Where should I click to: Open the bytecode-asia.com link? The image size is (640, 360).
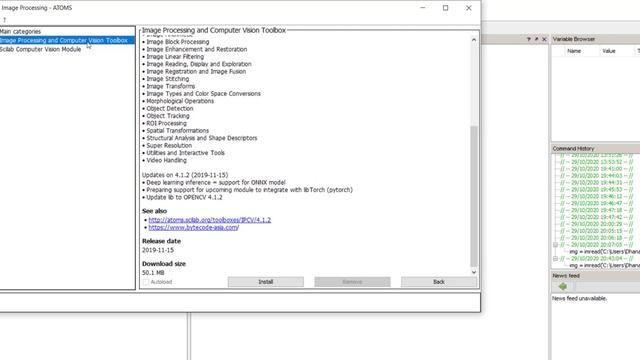pos(193,227)
